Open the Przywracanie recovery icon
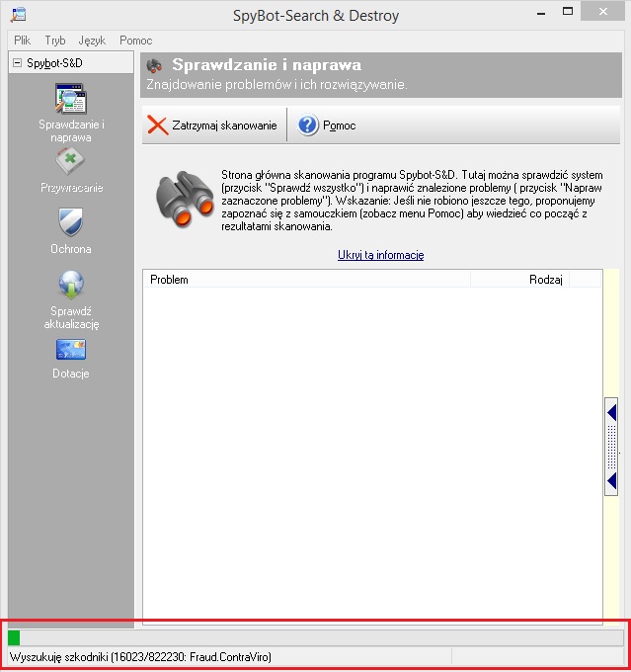The image size is (631, 672). click(70, 161)
